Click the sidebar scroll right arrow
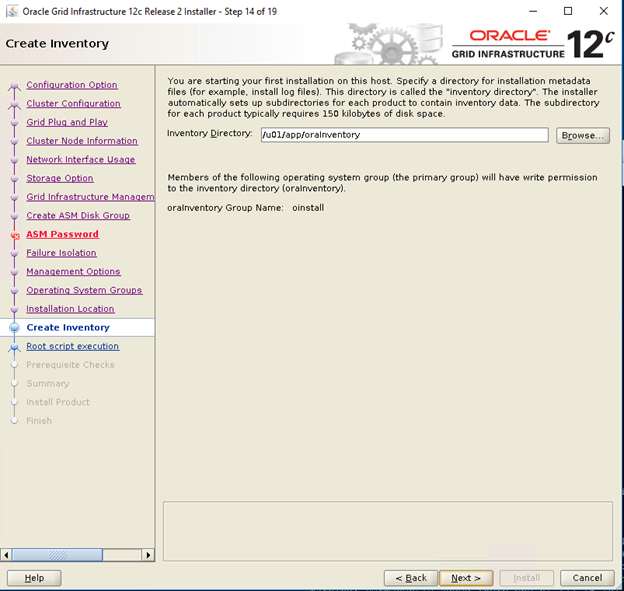624x591 pixels. [x=148, y=555]
